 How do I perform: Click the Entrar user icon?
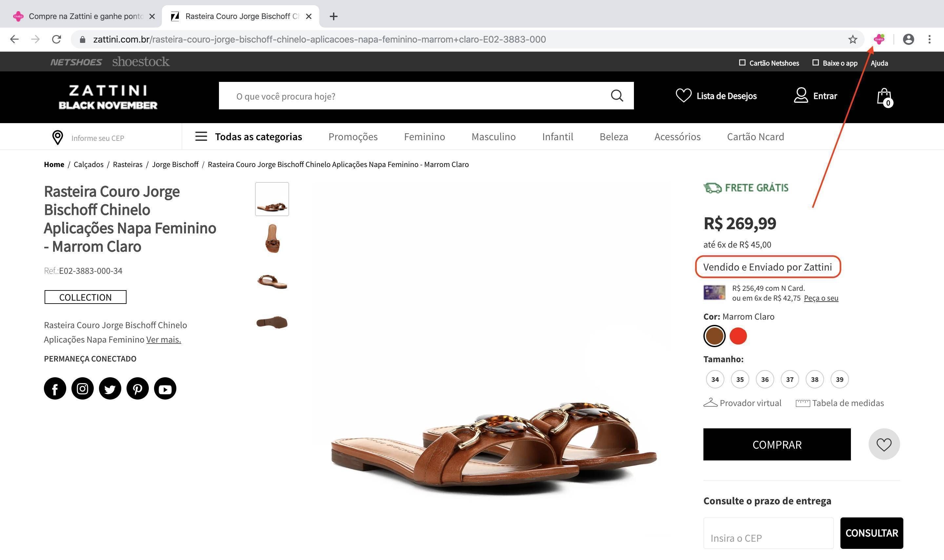pyautogui.click(x=800, y=96)
